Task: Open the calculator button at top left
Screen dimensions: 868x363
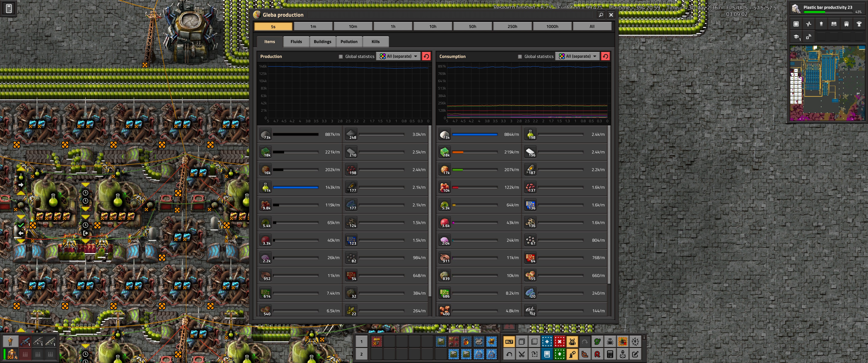Action: pyautogui.click(x=9, y=9)
